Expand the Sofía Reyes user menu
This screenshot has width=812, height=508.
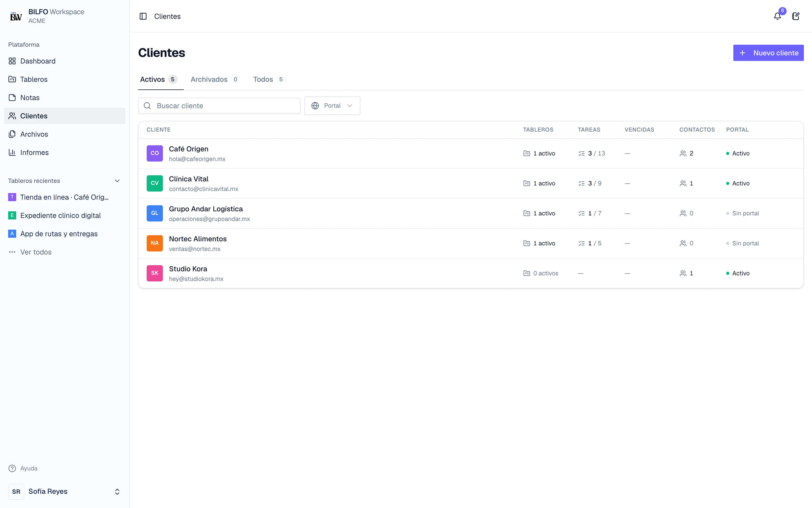65,491
